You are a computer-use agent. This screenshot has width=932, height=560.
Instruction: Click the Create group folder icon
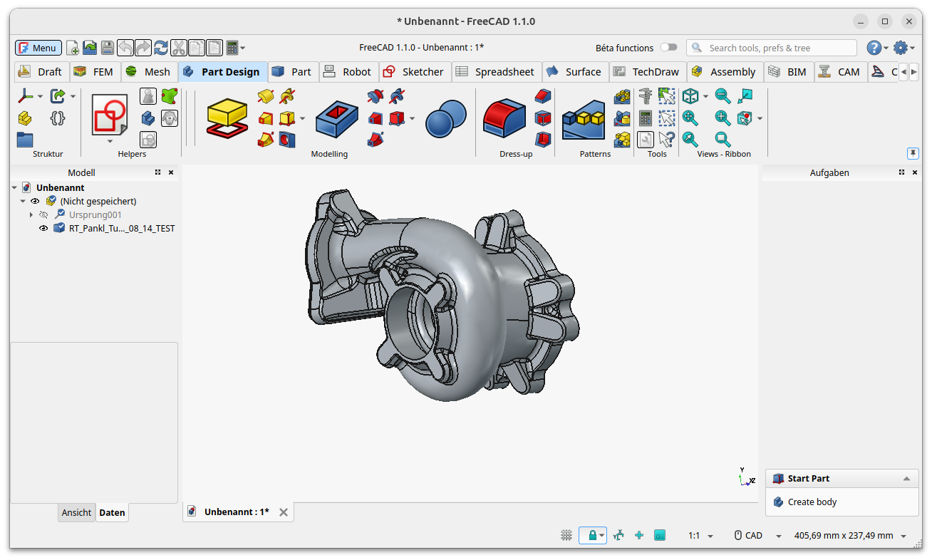(x=25, y=139)
